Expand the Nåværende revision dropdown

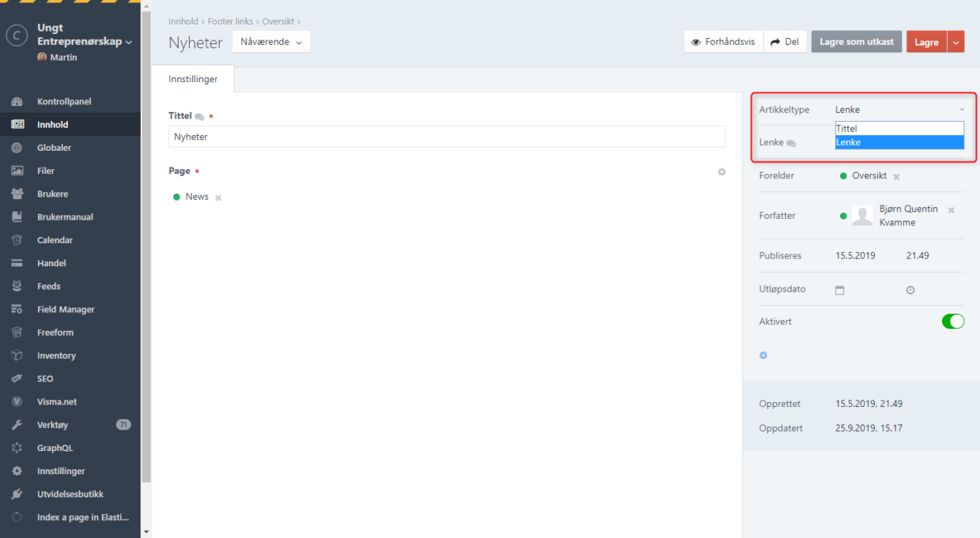click(271, 42)
